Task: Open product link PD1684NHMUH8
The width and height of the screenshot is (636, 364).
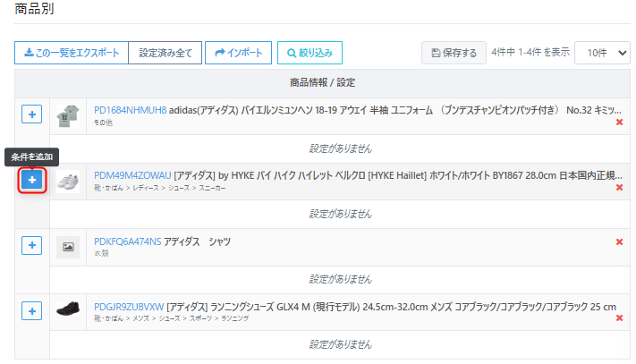Action: [x=131, y=110]
